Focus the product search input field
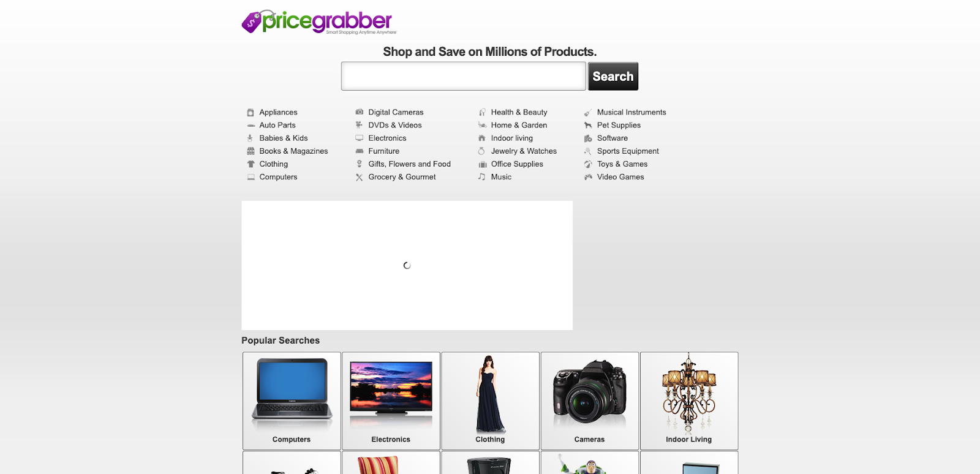 coord(464,77)
